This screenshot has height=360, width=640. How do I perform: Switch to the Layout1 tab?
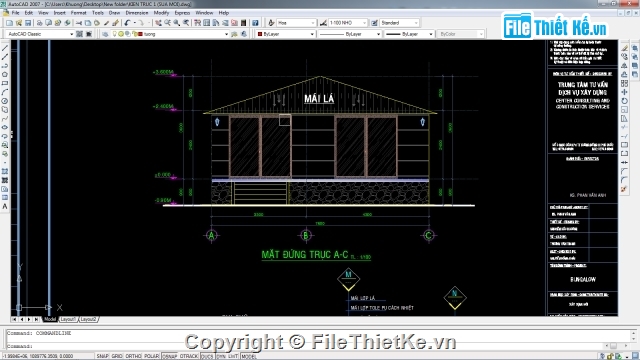click(x=68, y=319)
